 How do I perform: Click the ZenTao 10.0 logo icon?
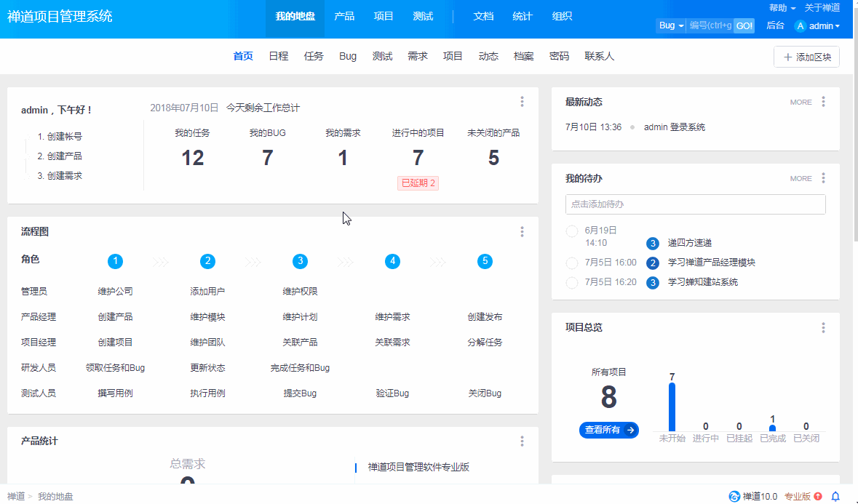coord(734,496)
